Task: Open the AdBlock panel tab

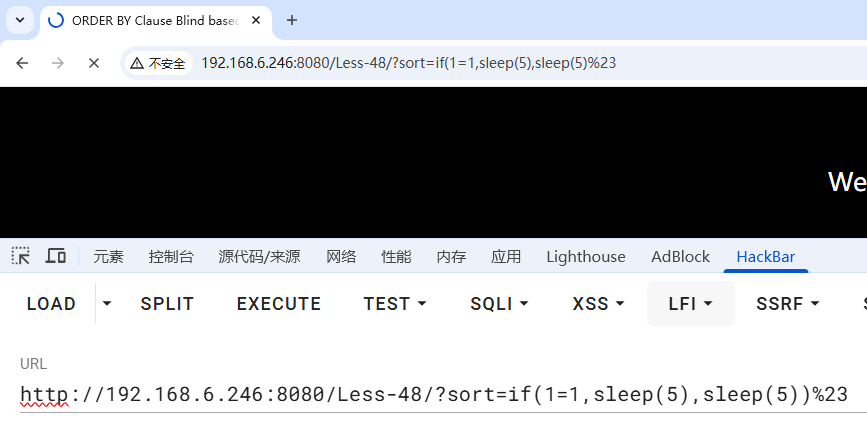Action: point(680,257)
